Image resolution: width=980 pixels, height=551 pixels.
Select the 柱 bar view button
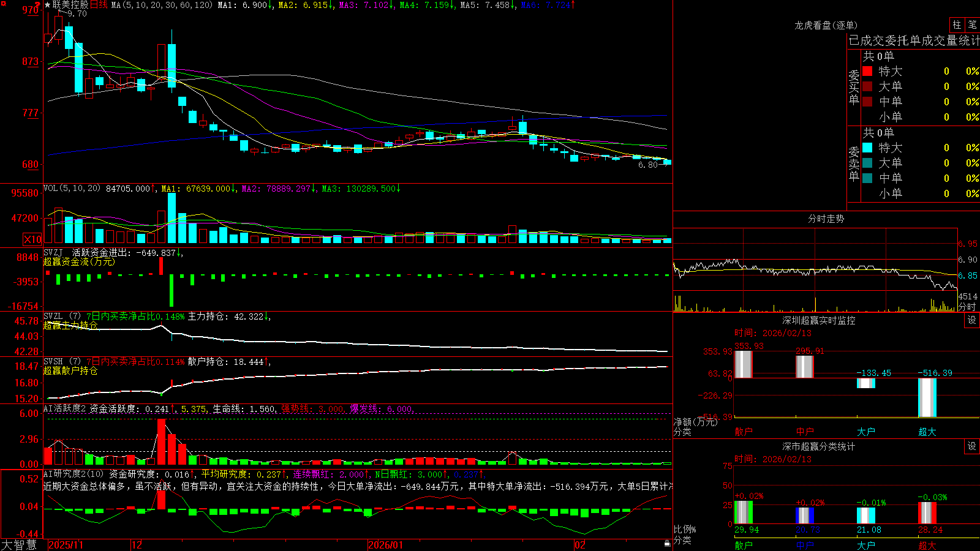[x=957, y=24]
